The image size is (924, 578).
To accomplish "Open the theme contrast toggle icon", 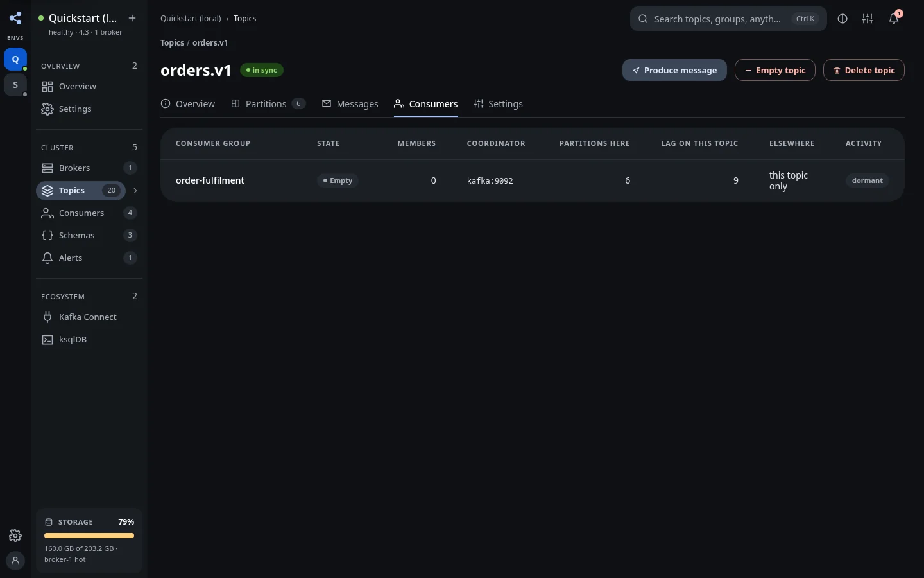I will point(843,19).
